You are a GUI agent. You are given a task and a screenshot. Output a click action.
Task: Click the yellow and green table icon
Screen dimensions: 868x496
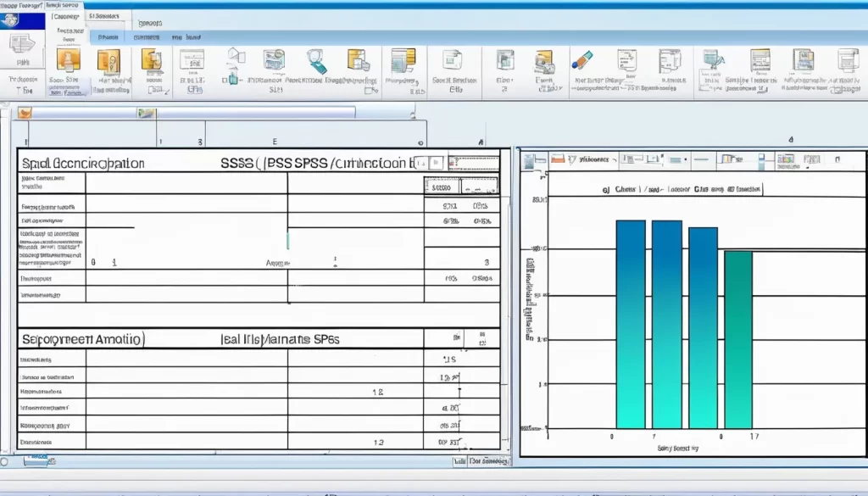403,60
